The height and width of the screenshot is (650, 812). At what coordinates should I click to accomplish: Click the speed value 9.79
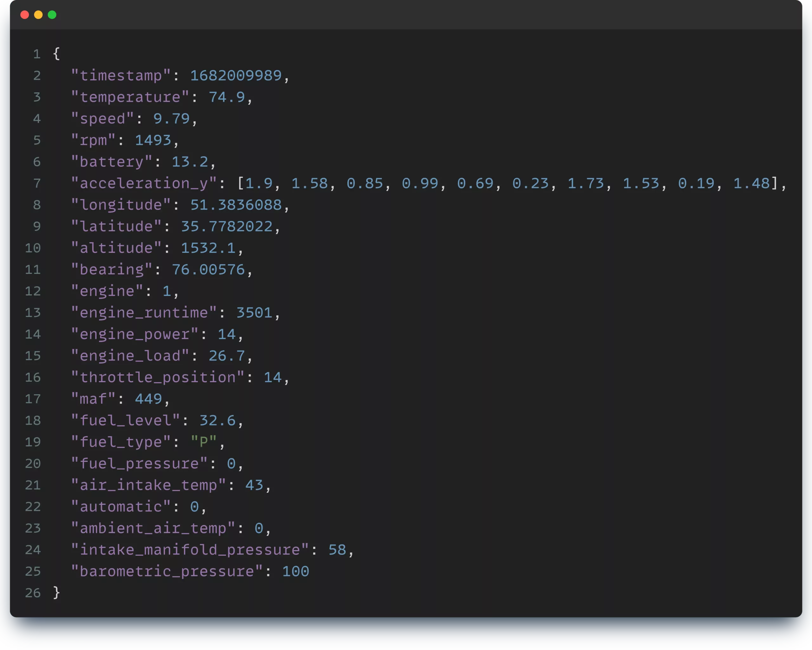click(x=171, y=119)
